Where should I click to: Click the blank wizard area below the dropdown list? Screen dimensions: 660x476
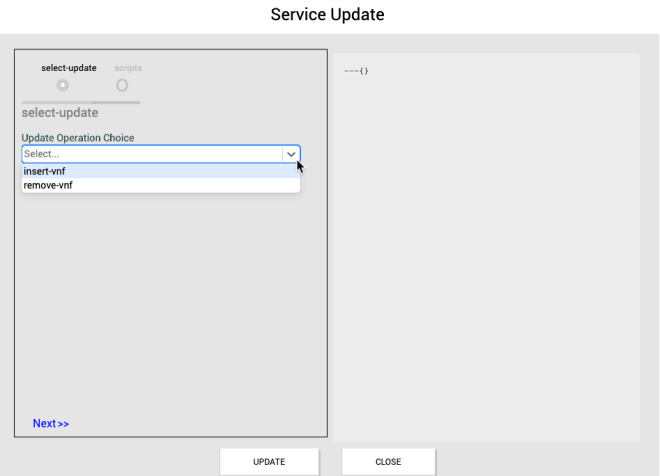coord(170,300)
